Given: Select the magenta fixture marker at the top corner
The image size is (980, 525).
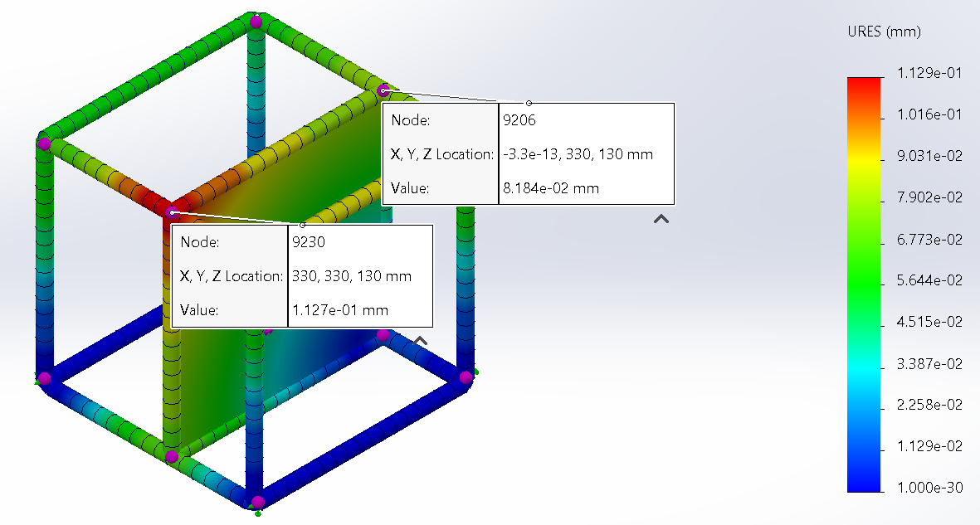Looking at the screenshot, I should (x=256, y=22).
